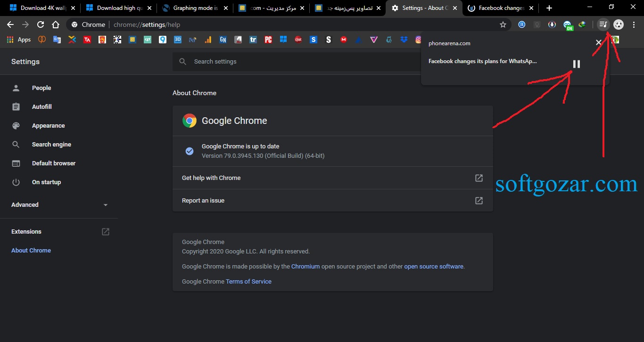Image resolution: width=644 pixels, height=342 pixels.
Task: Click the Search settings field
Action: click(297, 62)
